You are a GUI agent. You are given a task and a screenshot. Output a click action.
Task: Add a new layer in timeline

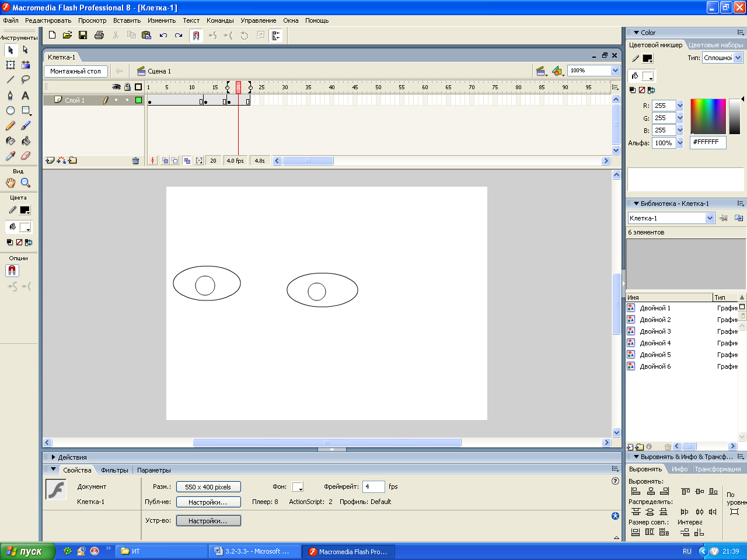50,160
